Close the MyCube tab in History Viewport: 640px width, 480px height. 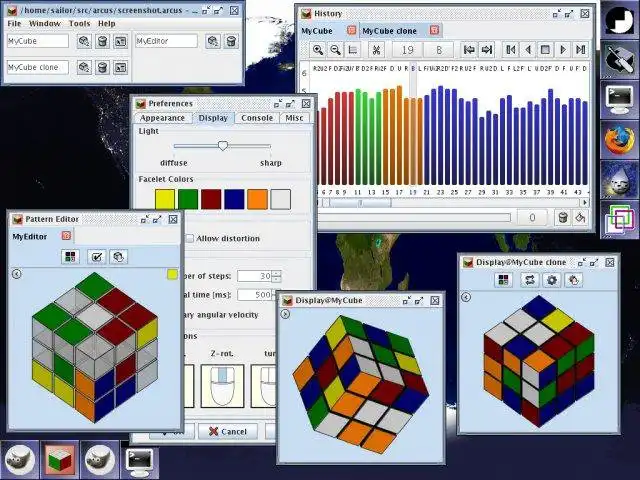351,30
